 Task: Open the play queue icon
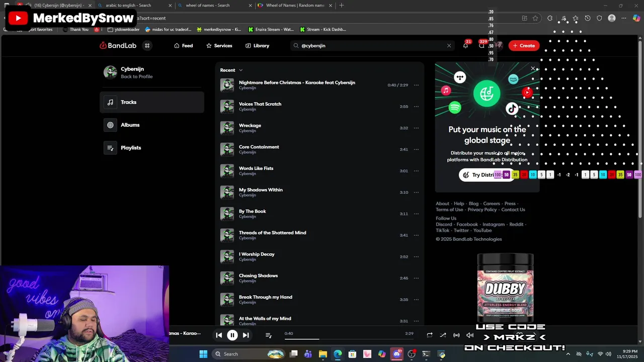pos(269,335)
